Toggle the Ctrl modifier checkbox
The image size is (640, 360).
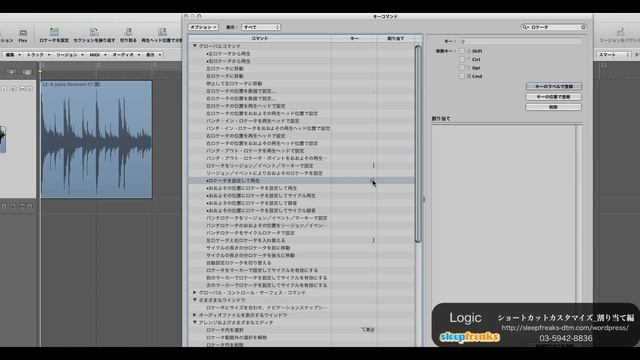(462, 59)
